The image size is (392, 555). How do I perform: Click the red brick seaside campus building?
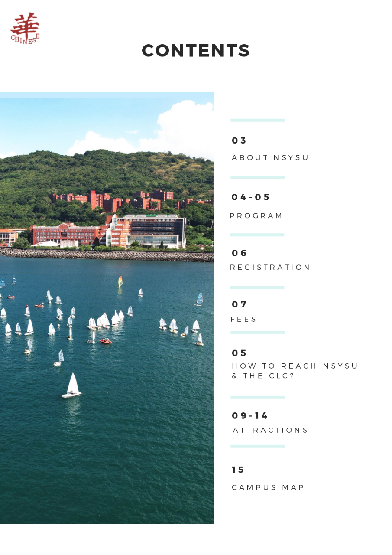coord(65,234)
